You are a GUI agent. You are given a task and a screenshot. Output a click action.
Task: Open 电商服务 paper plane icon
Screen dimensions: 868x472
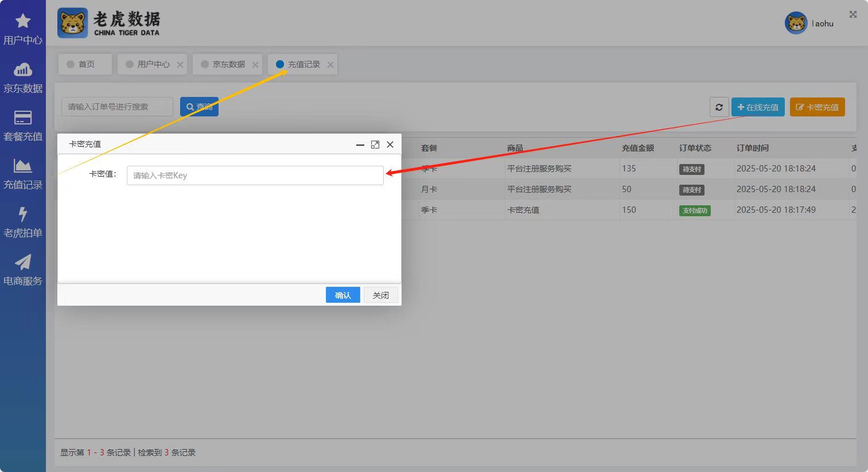pyautogui.click(x=23, y=263)
